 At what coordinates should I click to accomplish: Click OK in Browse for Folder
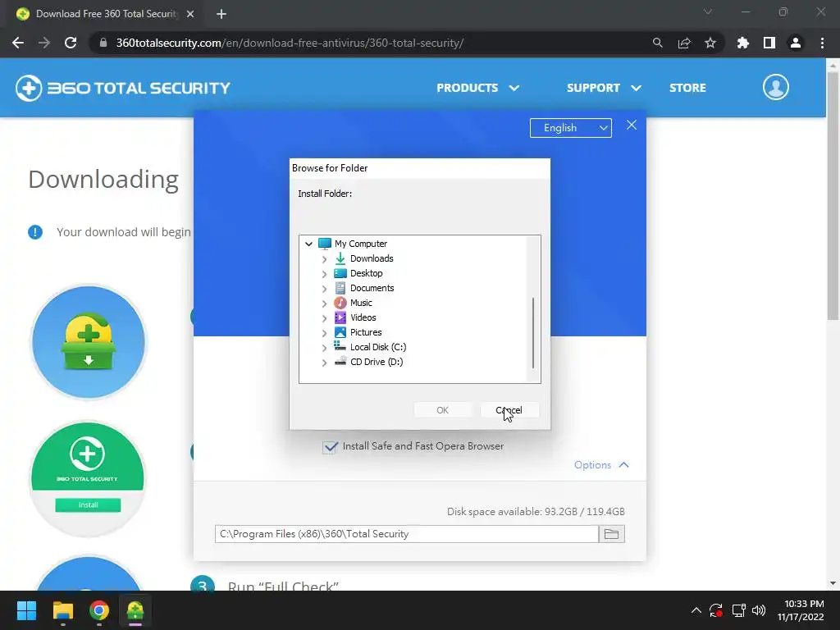442,410
